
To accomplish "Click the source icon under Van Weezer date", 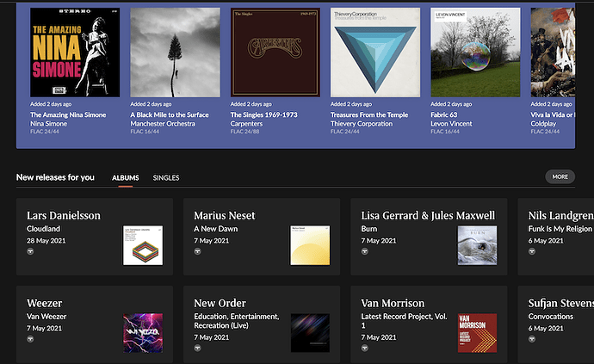I will coord(30,339).
